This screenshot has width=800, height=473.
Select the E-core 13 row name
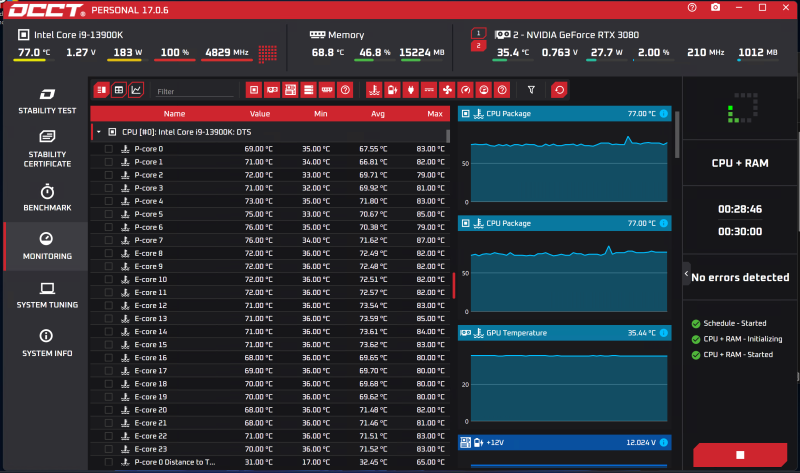151,318
